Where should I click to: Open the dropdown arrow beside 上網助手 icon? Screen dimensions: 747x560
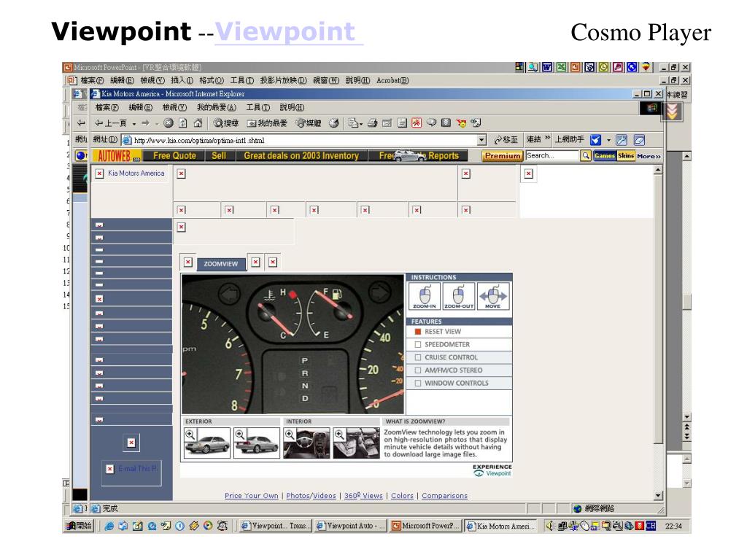[x=608, y=140]
